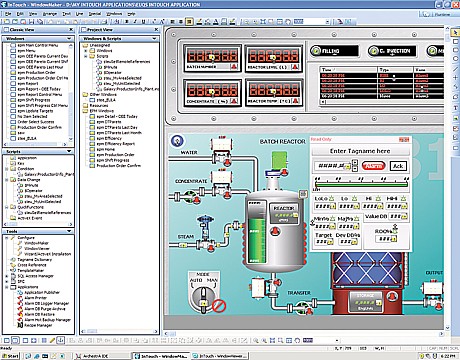Click the Enter Tagname here field

(360, 151)
